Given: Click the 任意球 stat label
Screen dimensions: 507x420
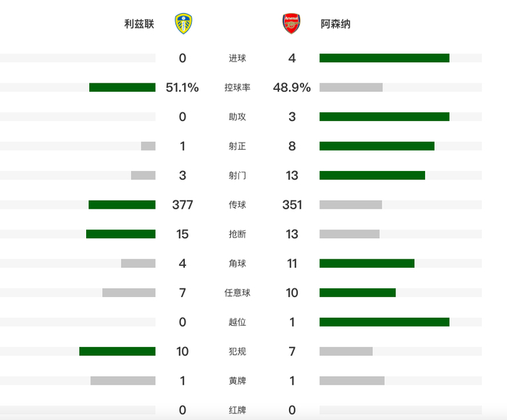Looking at the screenshot, I should [x=237, y=293].
